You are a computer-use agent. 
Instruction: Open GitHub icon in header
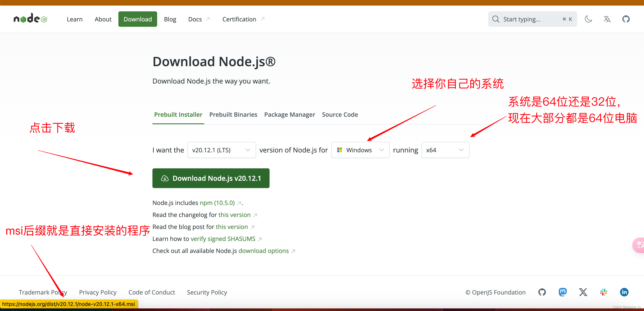626,19
